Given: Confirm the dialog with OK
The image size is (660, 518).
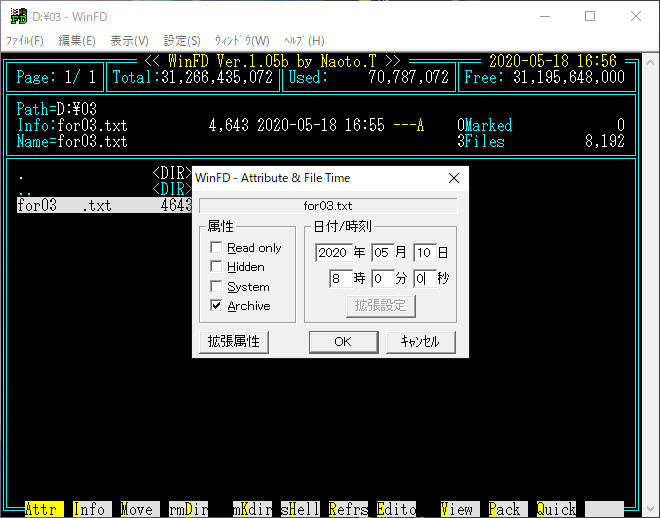Looking at the screenshot, I should [x=343, y=342].
